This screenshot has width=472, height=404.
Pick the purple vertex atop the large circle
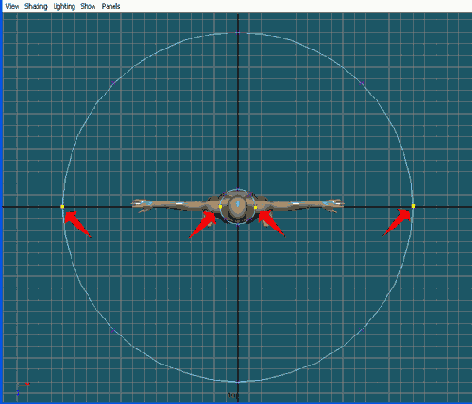click(238, 33)
